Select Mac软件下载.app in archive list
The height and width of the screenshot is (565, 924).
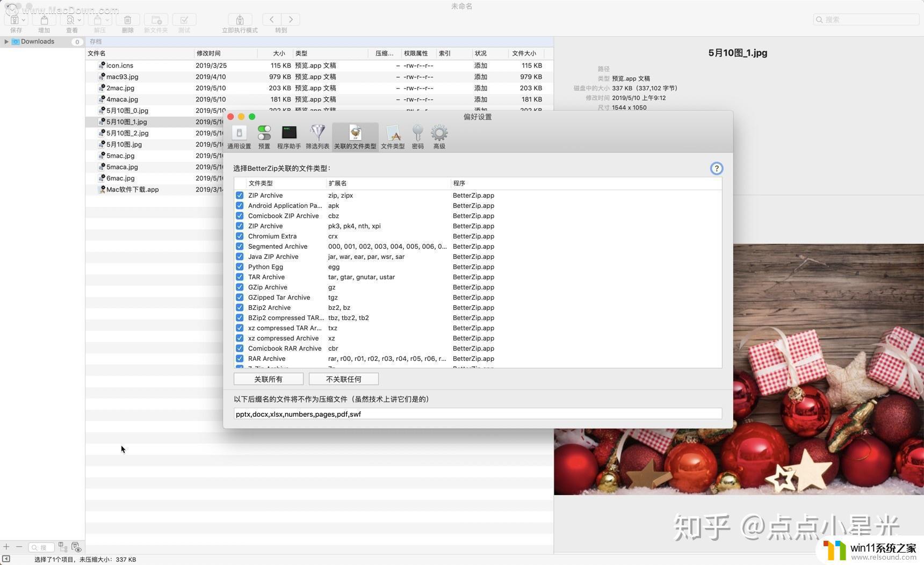pos(155,190)
